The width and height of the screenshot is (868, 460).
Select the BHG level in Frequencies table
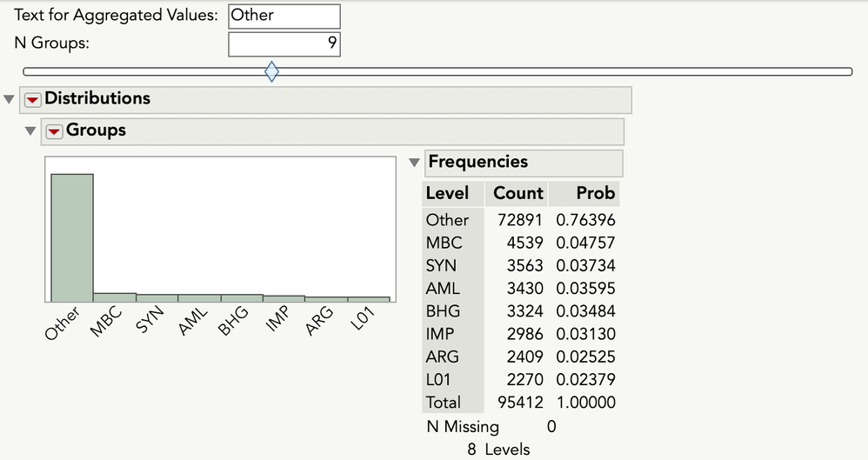click(443, 311)
